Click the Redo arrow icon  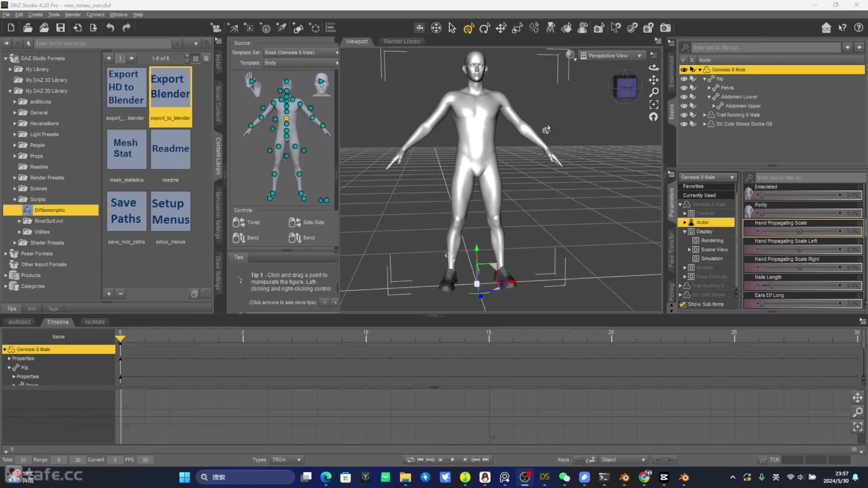[x=127, y=28]
